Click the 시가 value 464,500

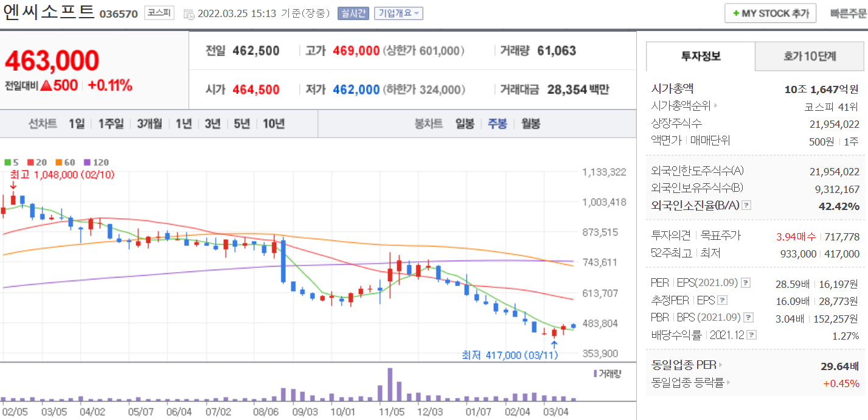256,90
